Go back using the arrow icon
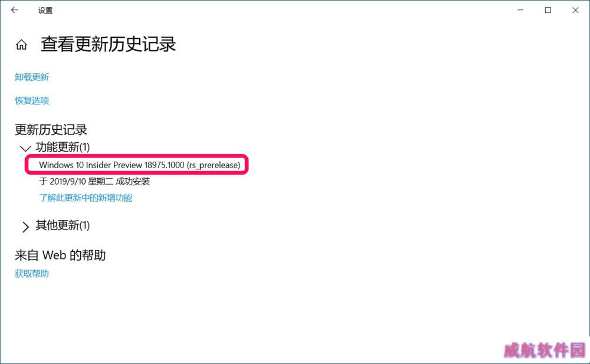The height and width of the screenshot is (364, 590). point(15,10)
